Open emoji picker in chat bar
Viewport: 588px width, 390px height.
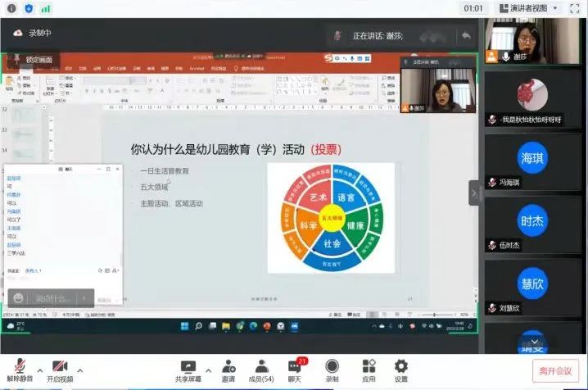(18, 298)
